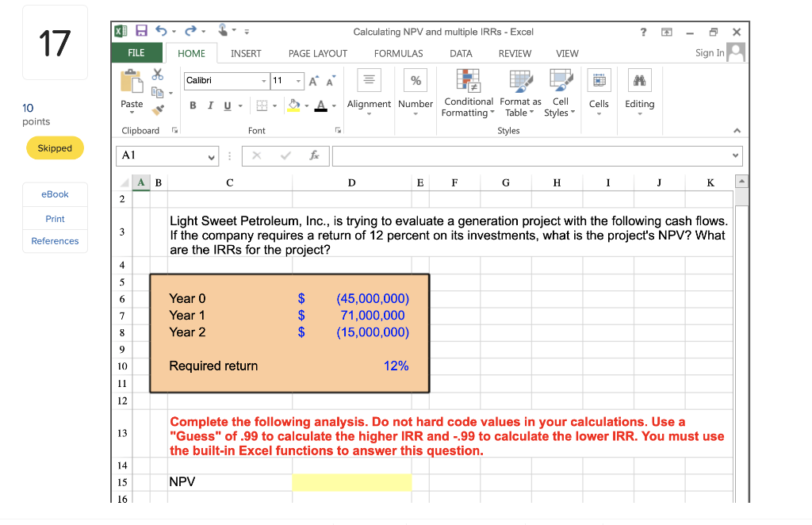Click the Print link
812x525 pixels.
(x=55, y=218)
